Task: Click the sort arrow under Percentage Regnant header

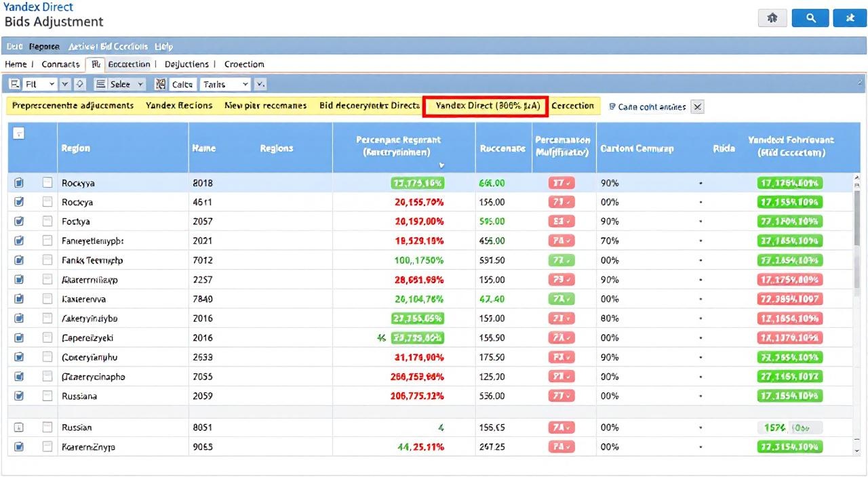Action: (x=442, y=165)
